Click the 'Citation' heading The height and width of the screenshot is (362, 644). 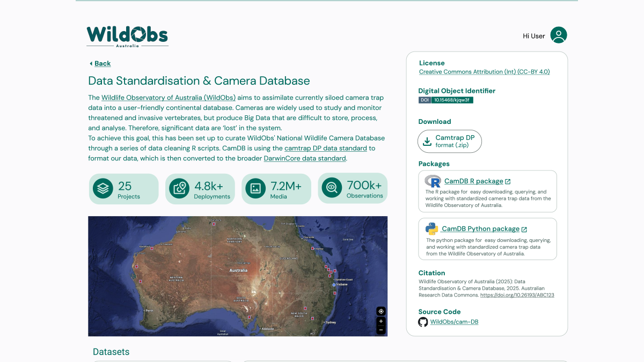point(431,273)
